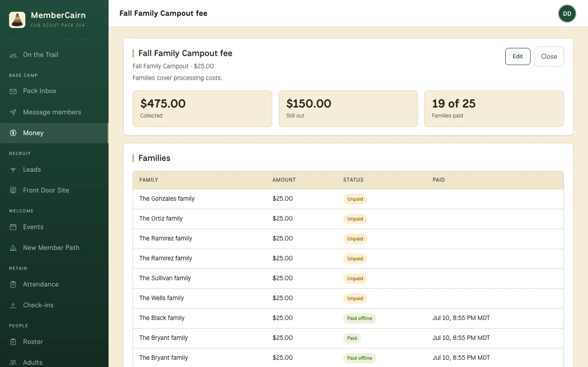Image resolution: width=588 pixels, height=367 pixels.
Task: Navigate to Leads
Action: [54, 169]
